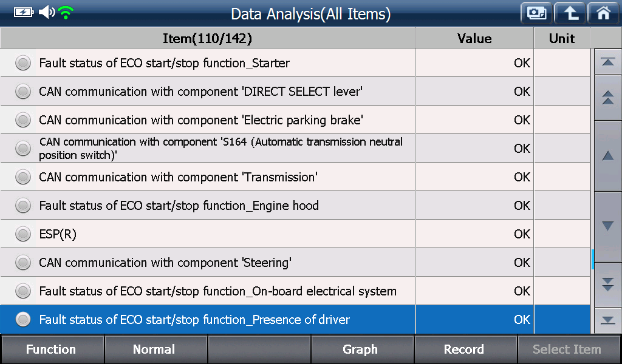Select radio for 'Electric parking brake' item
622x364 pixels.
pos(23,120)
